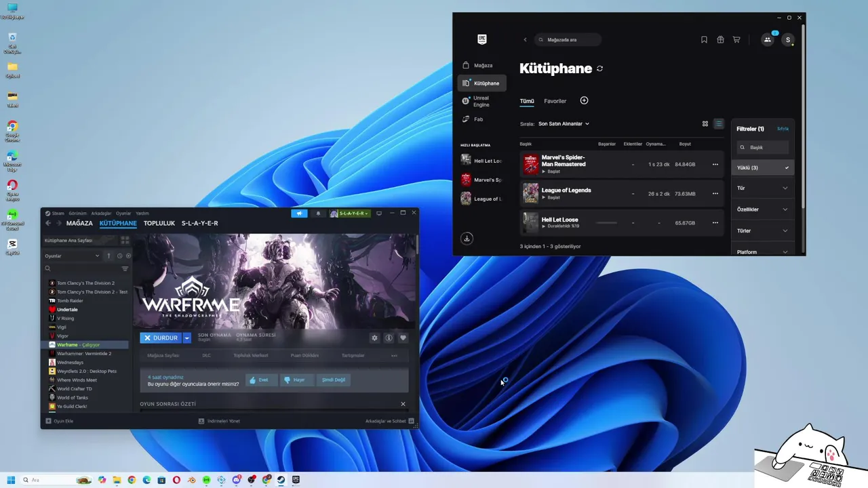Expand the Özellikler filter section
This screenshot has width=868, height=488.
click(x=762, y=209)
